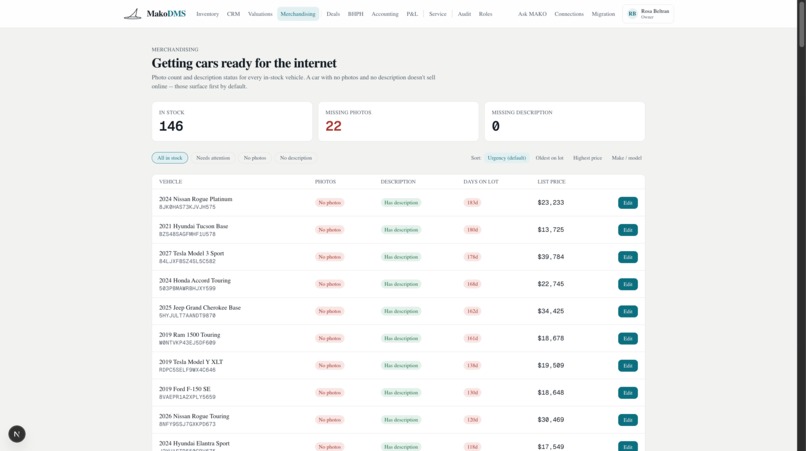The width and height of the screenshot is (806, 451).
Task: Open the Service nav item
Action: click(437, 14)
